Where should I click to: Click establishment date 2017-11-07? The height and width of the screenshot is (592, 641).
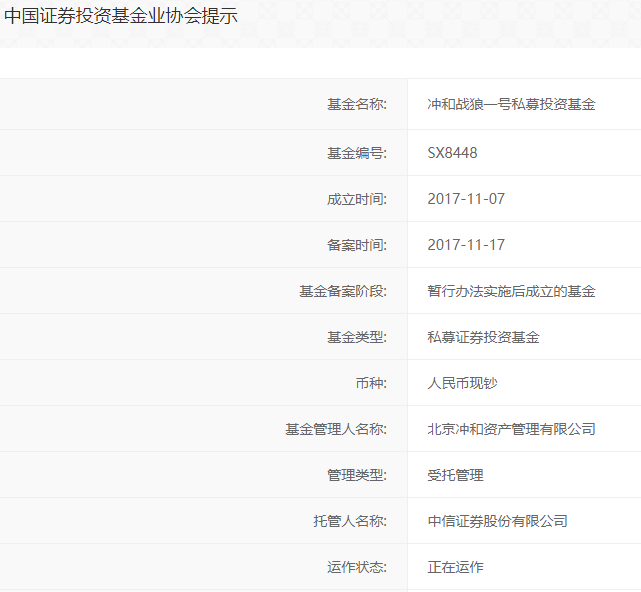tap(466, 199)
